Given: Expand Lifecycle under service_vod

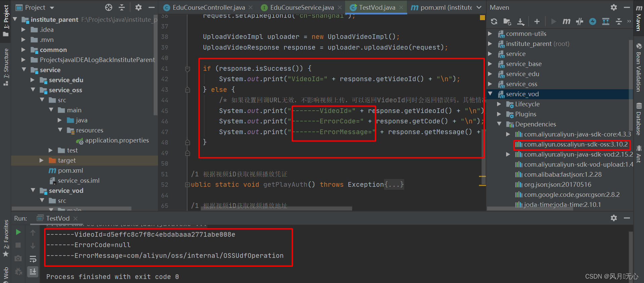Looking at the screenshot, I should [499, 104].
